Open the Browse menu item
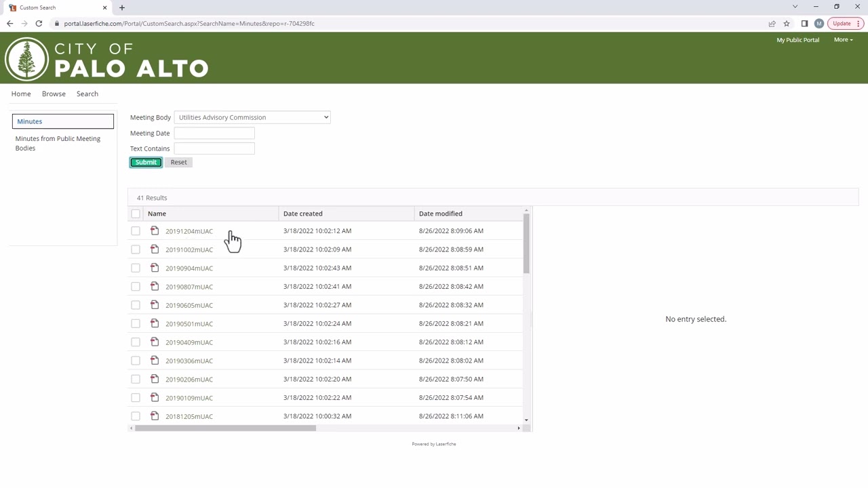Screen dimensions: 868x488 [x=54, y=94]
